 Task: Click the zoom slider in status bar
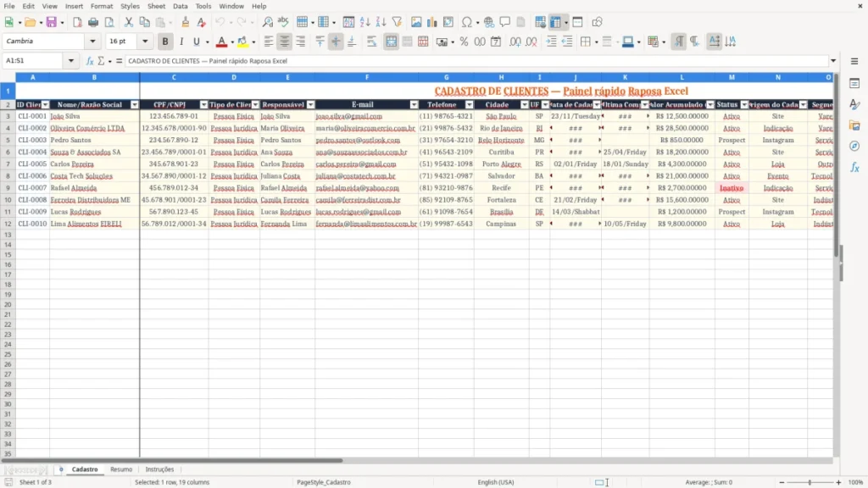point(810,482)
